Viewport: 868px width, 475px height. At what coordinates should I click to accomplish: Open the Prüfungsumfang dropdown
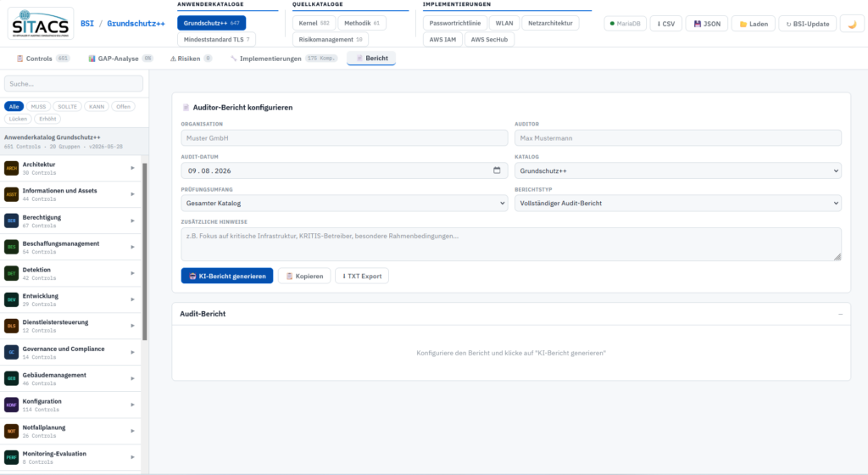point(344,204)
